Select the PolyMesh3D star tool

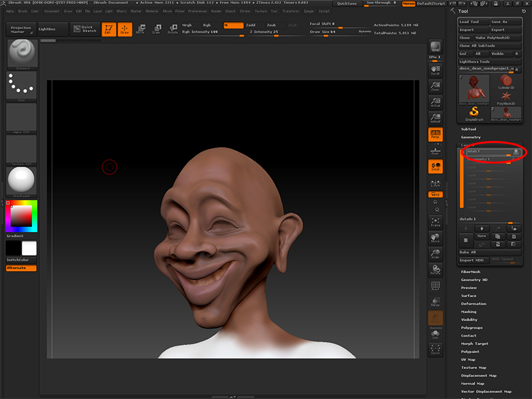(506, 98)
